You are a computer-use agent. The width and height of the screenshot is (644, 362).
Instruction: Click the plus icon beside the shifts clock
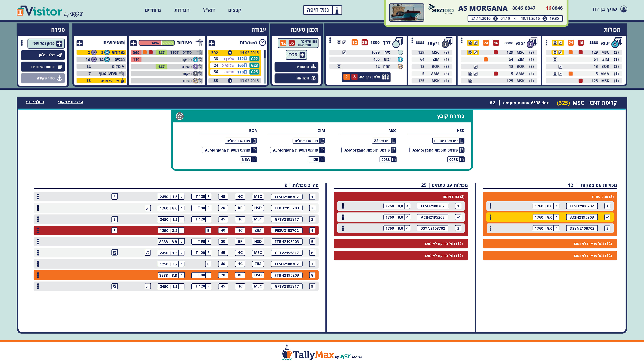coord(211,43)
